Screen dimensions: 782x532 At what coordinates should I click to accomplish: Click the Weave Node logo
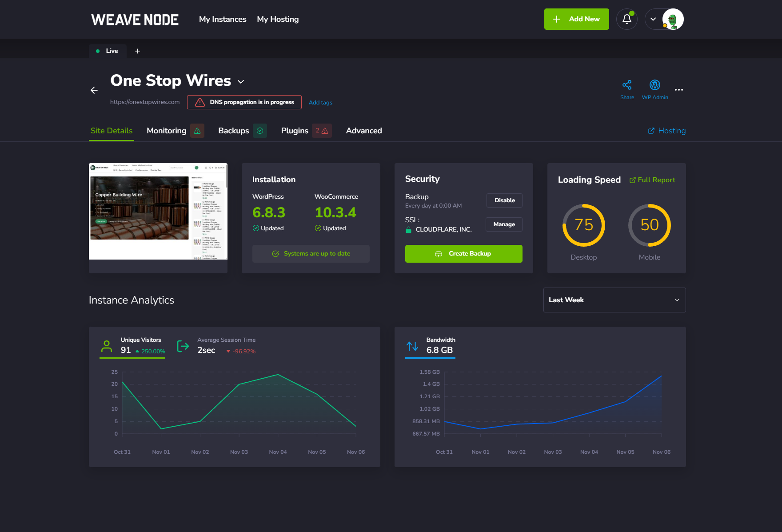(135, 20)
